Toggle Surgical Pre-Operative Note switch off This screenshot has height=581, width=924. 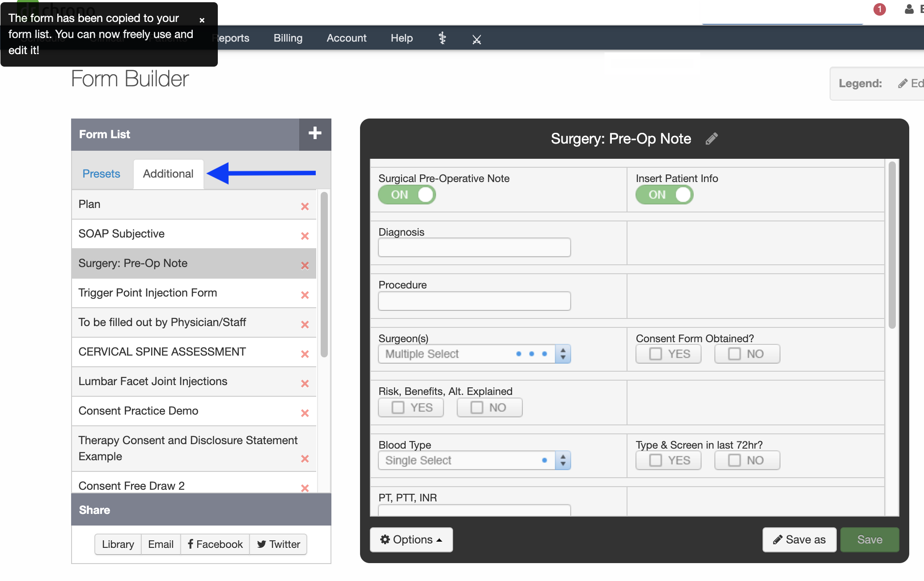407,195
